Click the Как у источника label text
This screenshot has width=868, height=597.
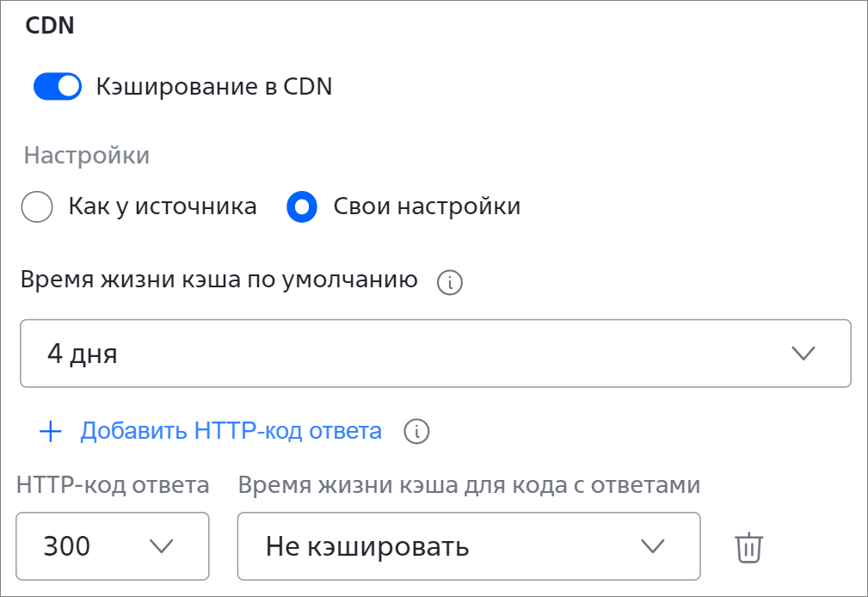(x=163, y=206)
